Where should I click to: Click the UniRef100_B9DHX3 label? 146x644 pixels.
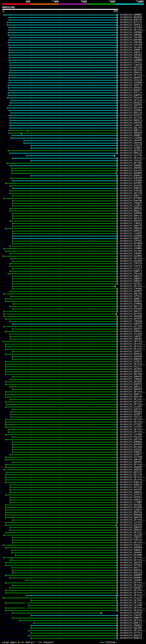pyautogui.click(x=131, y=175)
